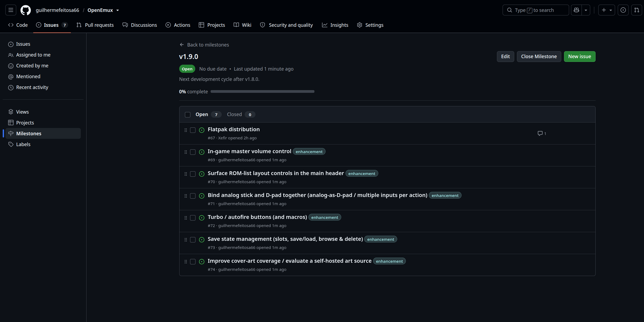This screenshot has height=322, width=644.
Task: Open Views in the sidebar
Action: point(43,112)
